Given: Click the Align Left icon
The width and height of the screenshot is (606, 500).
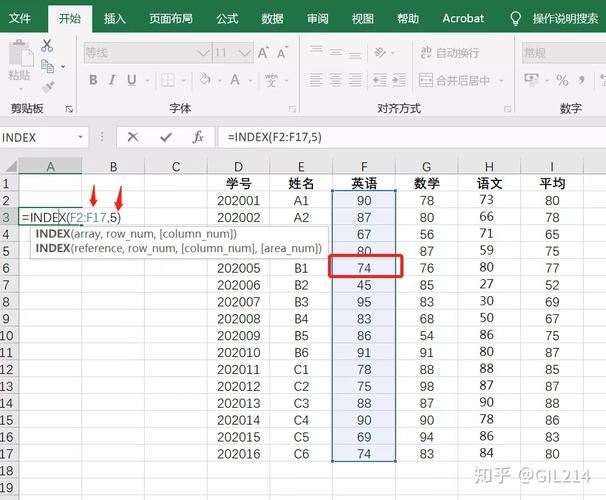Looking at the screenshot, I should pyautogui.click(x=316, y=80).
